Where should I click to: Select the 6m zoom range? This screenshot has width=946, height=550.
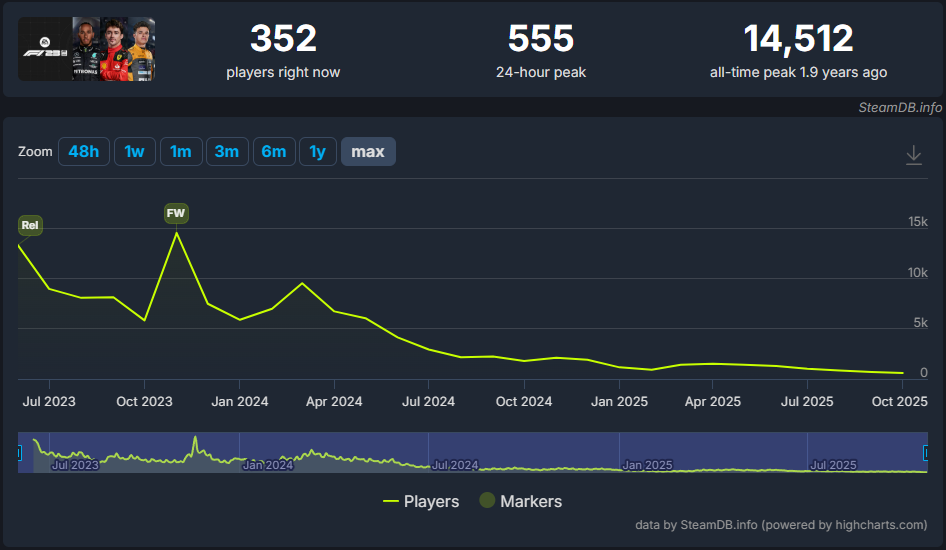pyautogui.click(x=274, y=151)
